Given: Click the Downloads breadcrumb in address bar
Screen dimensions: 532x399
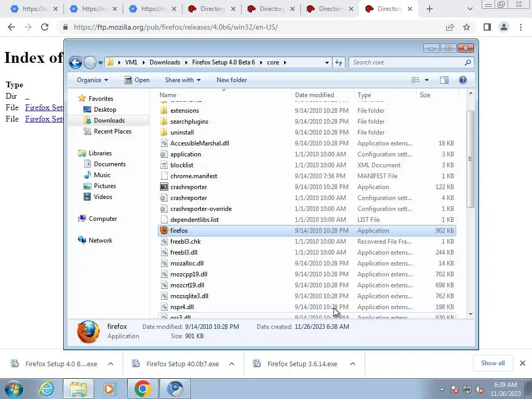Looking at the screenshot, I should tap(165, 62).
